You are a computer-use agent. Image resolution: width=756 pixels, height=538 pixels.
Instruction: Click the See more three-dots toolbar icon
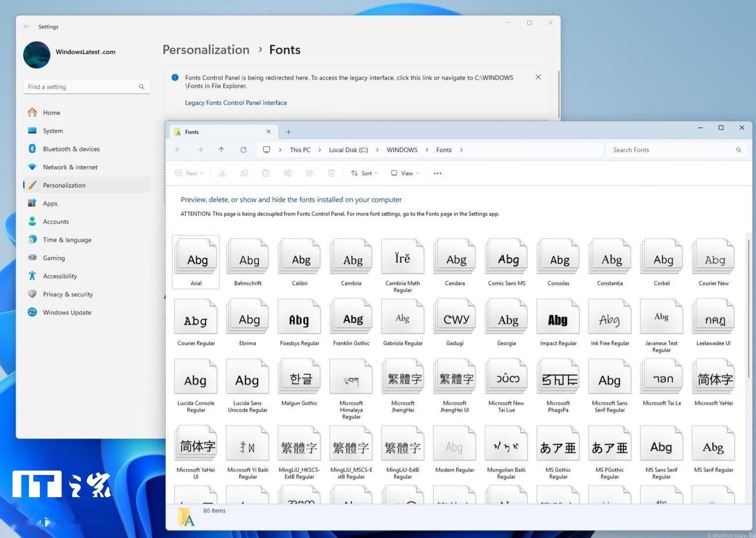pyautogui.click(x=438, y=173)
